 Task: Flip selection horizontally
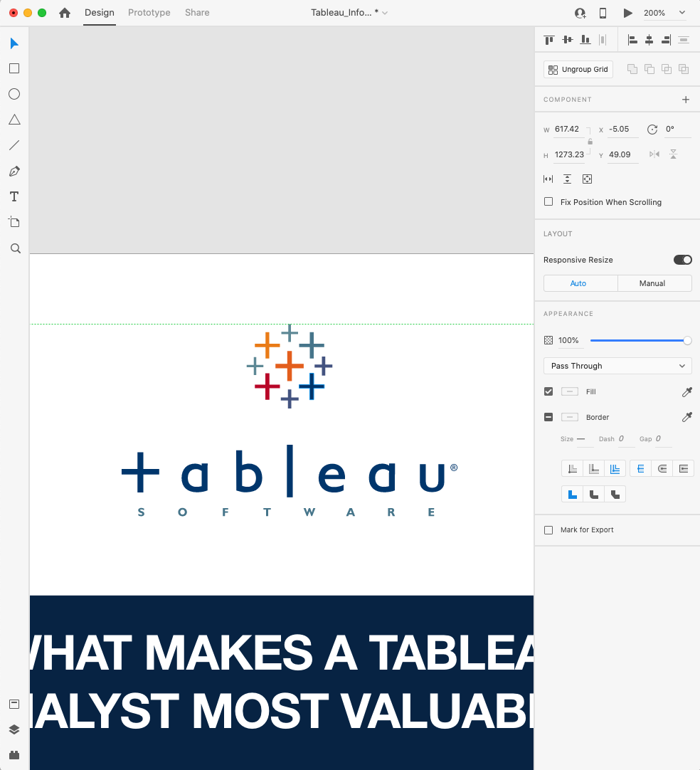pyautogui.click(x=654, y=154)
